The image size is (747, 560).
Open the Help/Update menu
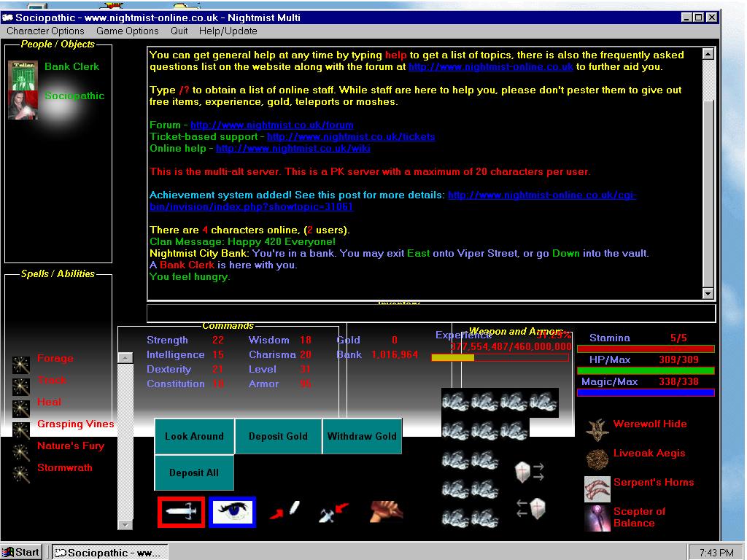coord(228,31)
